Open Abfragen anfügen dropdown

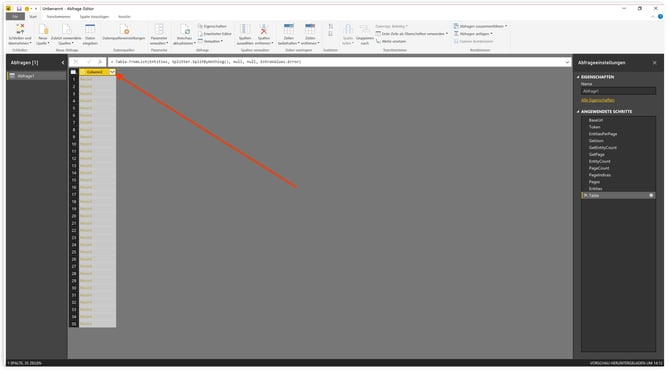tap(473, 34)
